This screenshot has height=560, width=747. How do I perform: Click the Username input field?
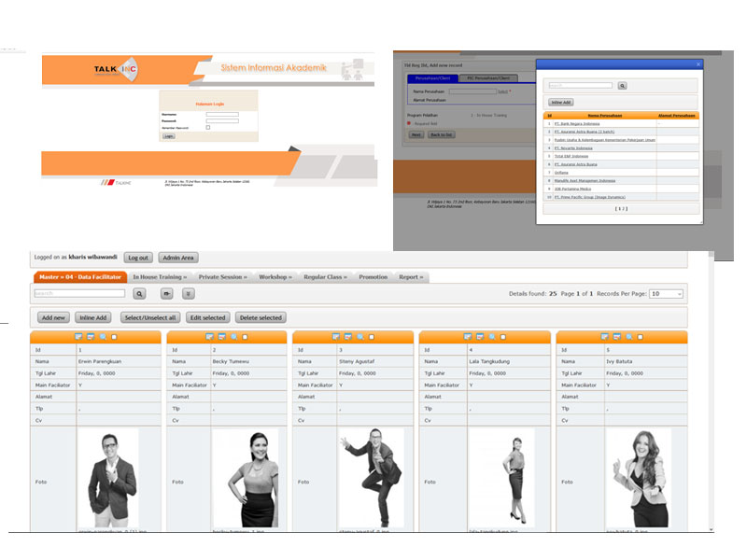tap(222, 114)
